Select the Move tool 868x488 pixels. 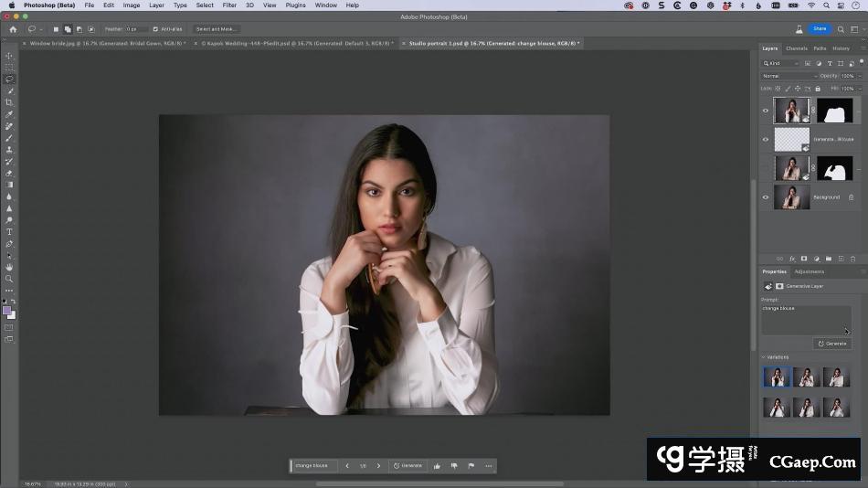pos(9,56)
